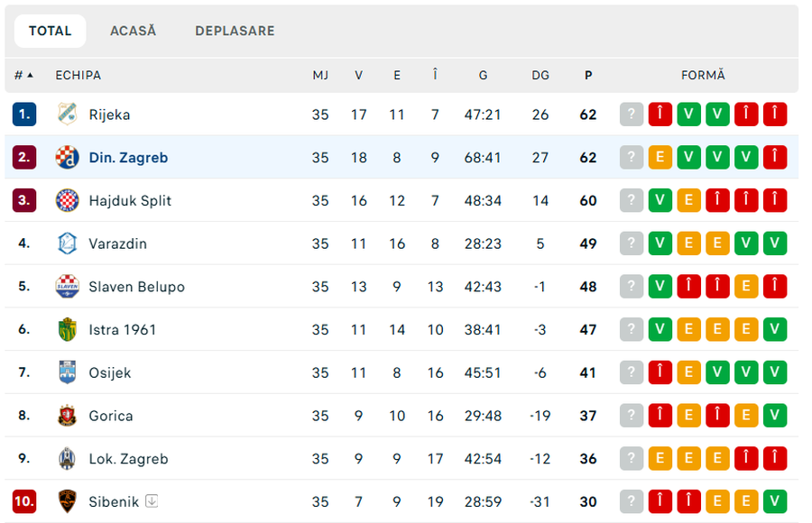This screenshot has width=812, height=523.
Task: Click the Dinamo Zagreb club crest
Action: pos(68,158)
